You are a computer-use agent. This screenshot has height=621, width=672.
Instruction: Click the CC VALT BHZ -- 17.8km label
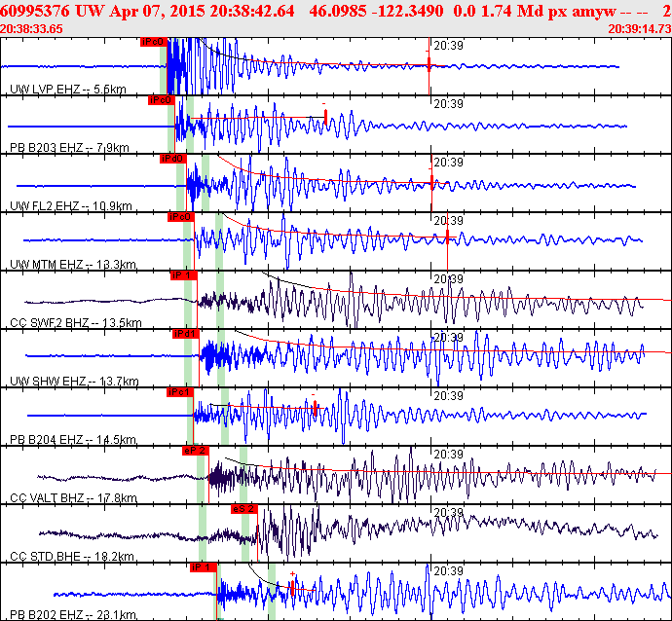click(x=73, y=498)
